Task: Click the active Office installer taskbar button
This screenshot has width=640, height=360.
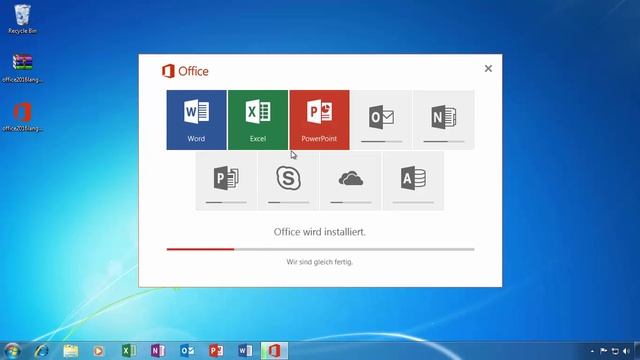Action: click(x=274, y=351)
